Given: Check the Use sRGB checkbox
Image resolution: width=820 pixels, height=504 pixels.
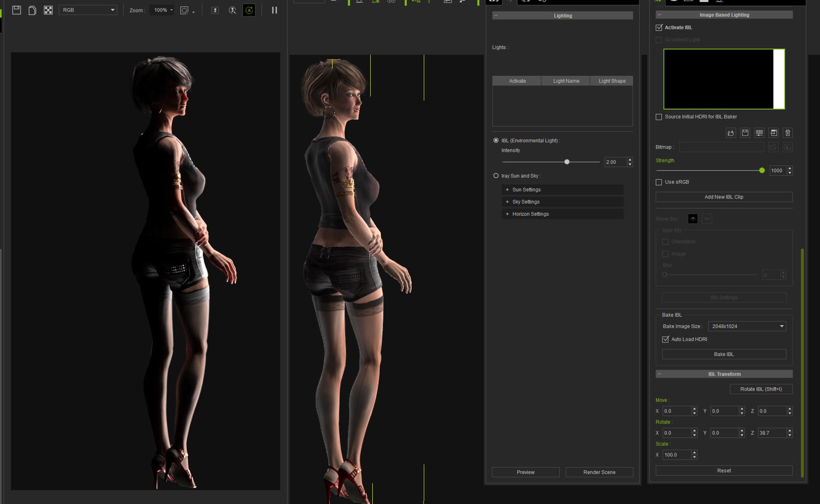Looking at the screenshot, I should click(659, 182).
